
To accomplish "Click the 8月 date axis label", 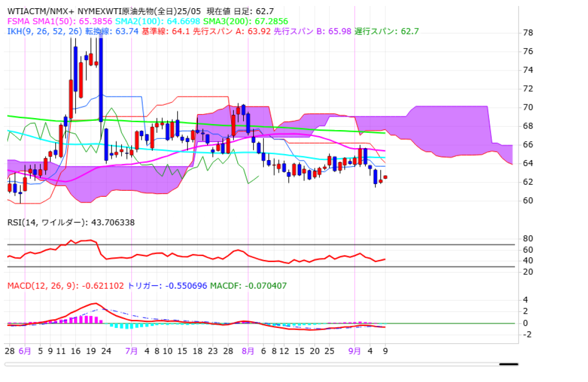I will click(x=248, y=351).
